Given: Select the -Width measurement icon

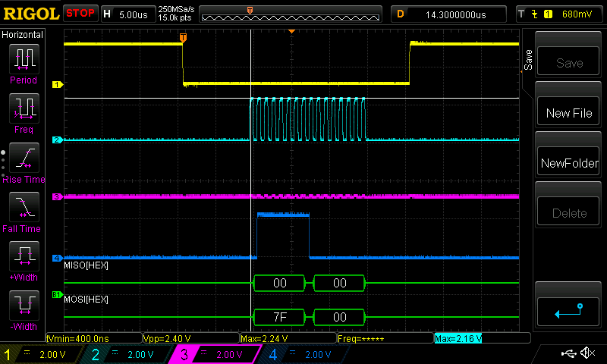Looking at the screenshot, I should coord(24,305).
